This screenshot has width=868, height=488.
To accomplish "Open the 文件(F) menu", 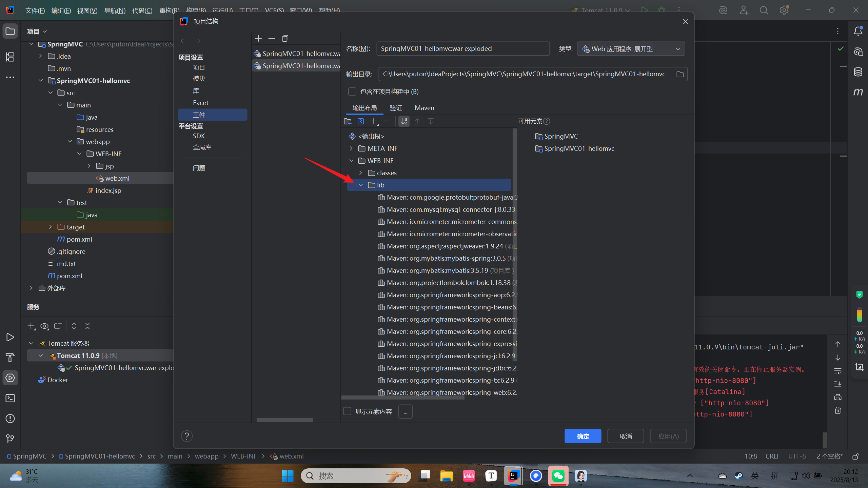I will (35, 11).
